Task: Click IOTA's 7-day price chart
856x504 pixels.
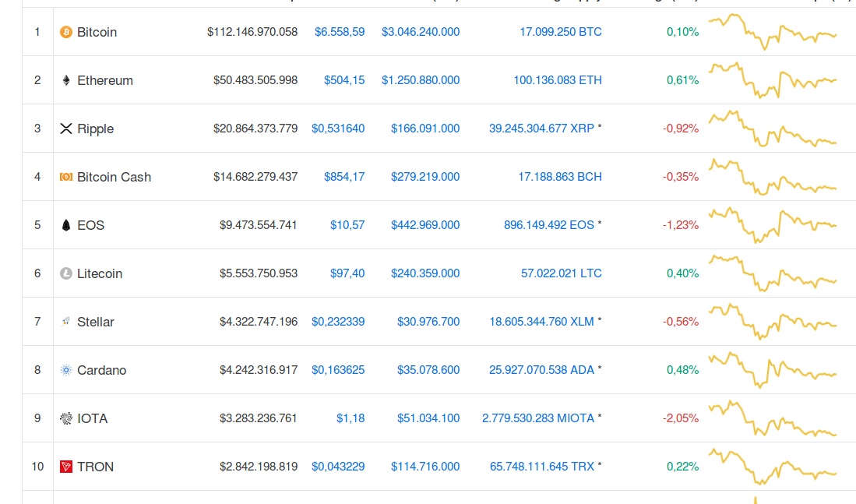Action: (x=772, y=419)
